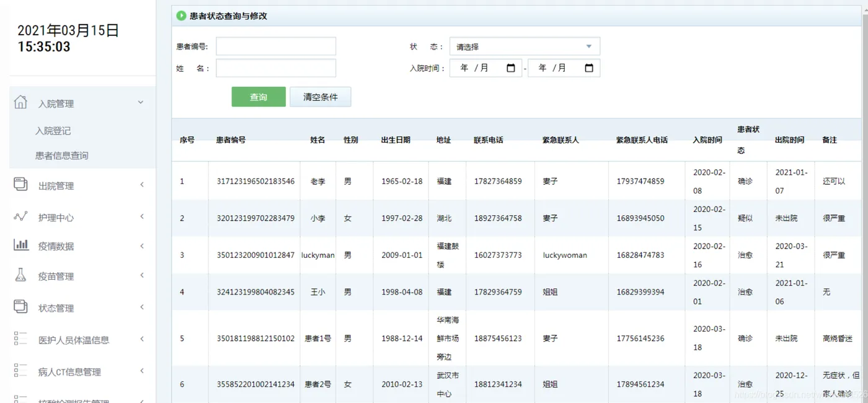Click the remark cell 高烧昏迷

click(838, 339)
